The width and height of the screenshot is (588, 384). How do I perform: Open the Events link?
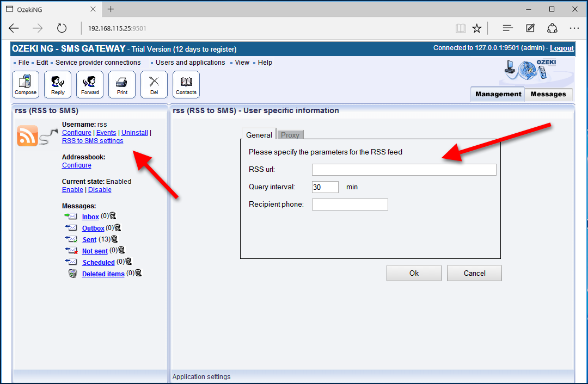click(x=106, y=133)
